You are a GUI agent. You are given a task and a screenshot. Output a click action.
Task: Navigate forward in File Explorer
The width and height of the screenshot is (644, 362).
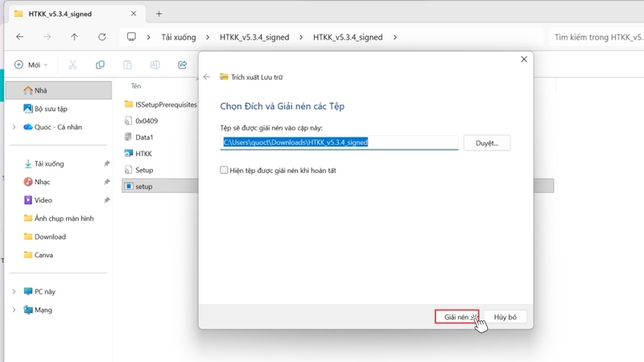[x=47, y=37]
